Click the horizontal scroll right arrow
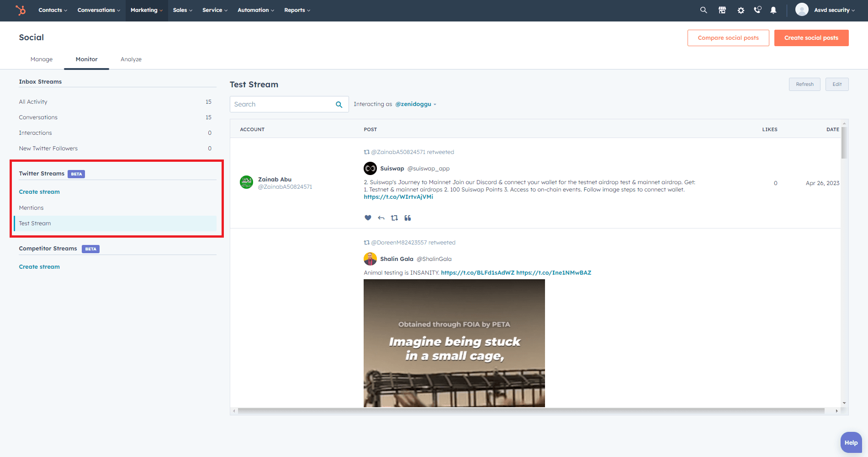Viewport: 868px width, 457px height. click(x=836, y=411)
